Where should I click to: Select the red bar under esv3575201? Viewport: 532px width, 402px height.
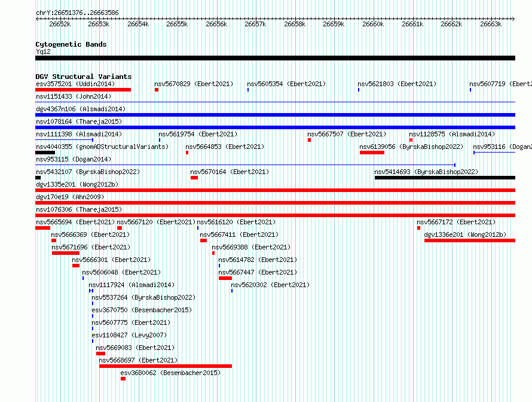(x=83, y=90)
